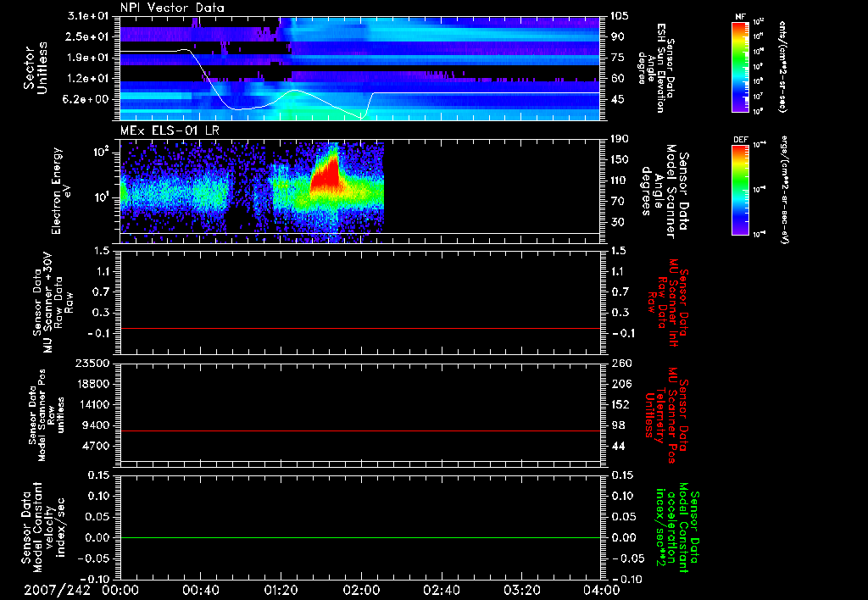Click the "00:00" time axis label
868x600 pixels.
(x=120, y=590)
